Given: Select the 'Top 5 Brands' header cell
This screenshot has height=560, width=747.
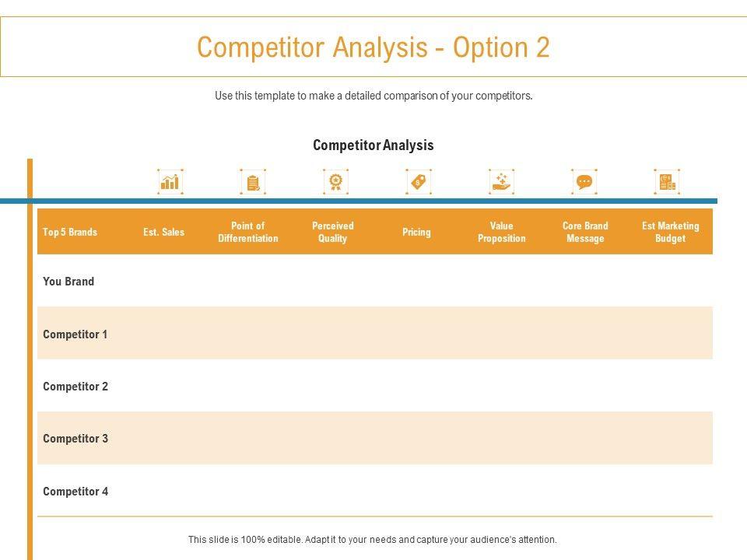Looking at the screenshot, I should 70,232.
